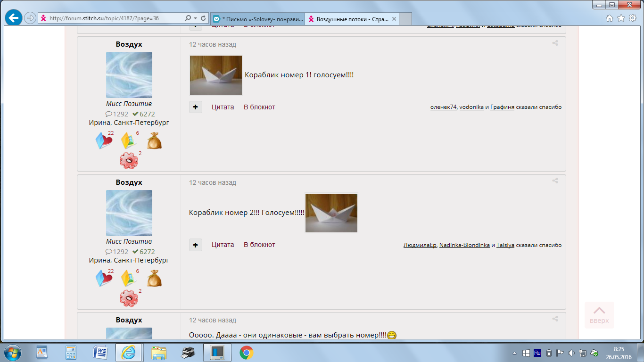Click the red gear badge in first profile

[129, 161]
